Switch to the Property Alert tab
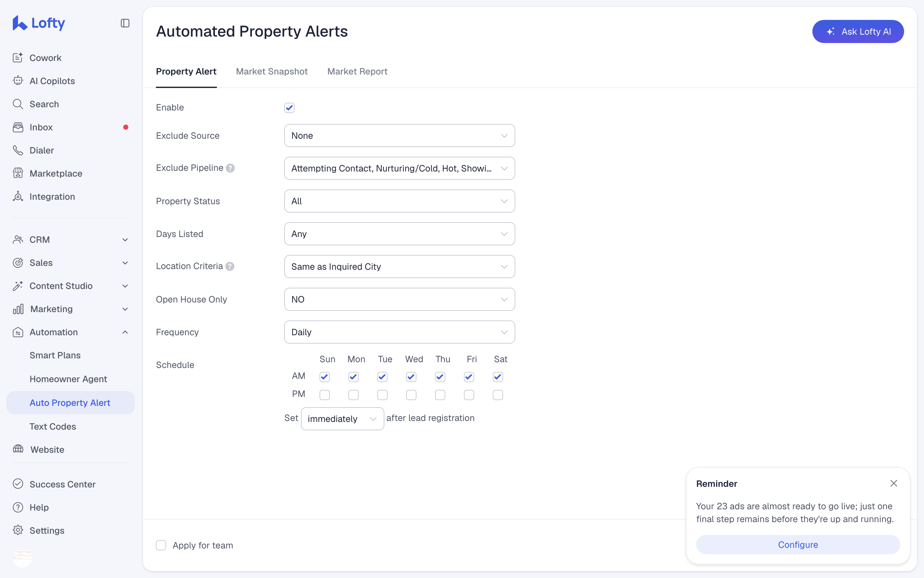The width and height of the screenshot is (924, 578). [186, 72]
